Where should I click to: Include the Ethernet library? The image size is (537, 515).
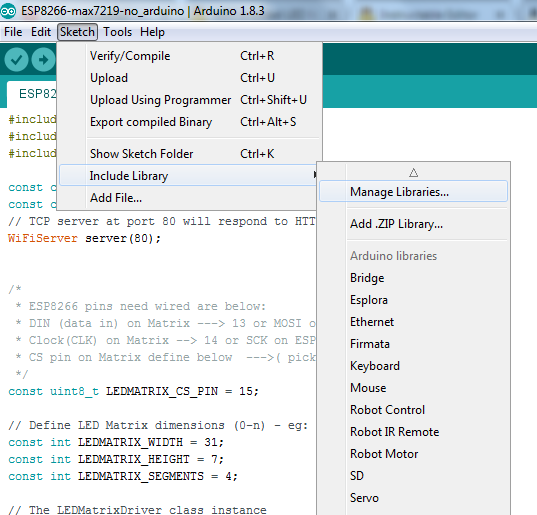click(413, 322)
